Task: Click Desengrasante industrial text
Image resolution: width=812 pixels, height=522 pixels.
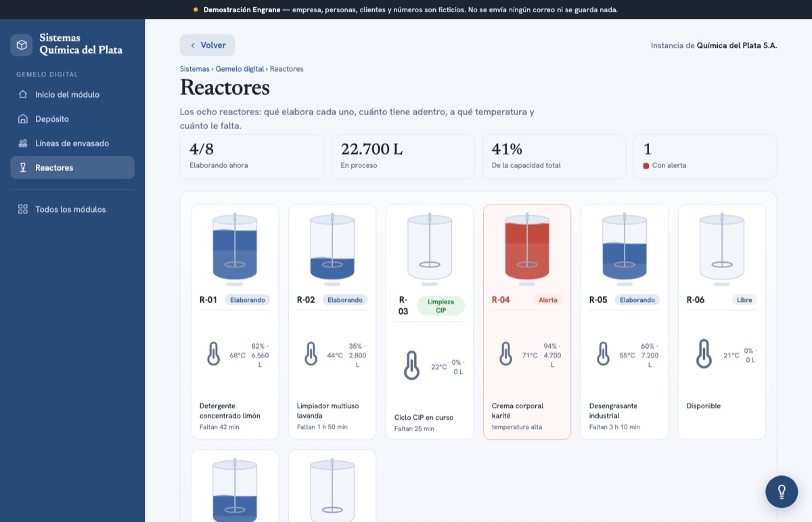Action: (x=614, y=411)
